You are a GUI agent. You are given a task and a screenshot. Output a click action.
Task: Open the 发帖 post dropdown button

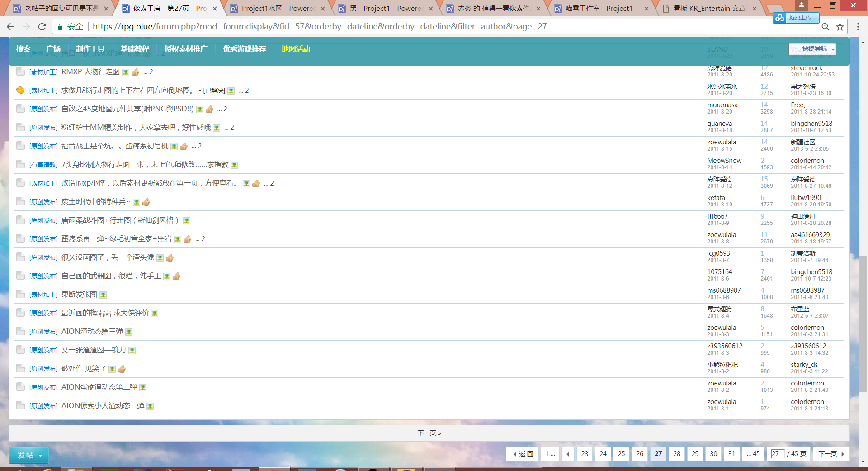(x=29, y=455)
